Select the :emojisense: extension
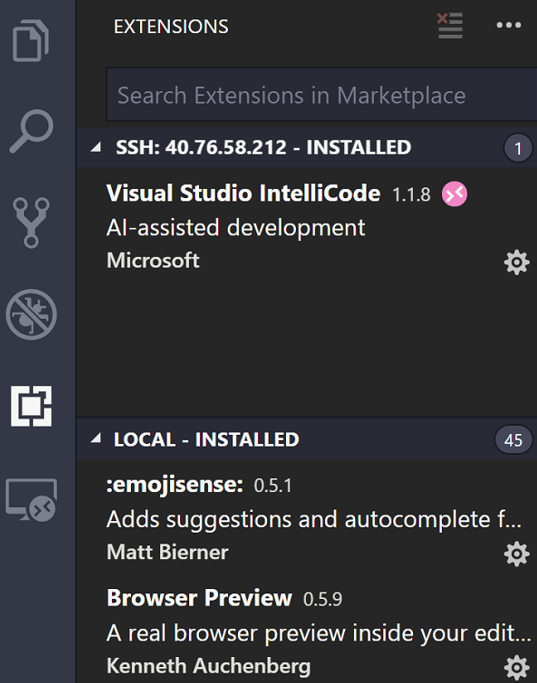The image size is (537, 683). pyautogui.click(x=307, y=518)
